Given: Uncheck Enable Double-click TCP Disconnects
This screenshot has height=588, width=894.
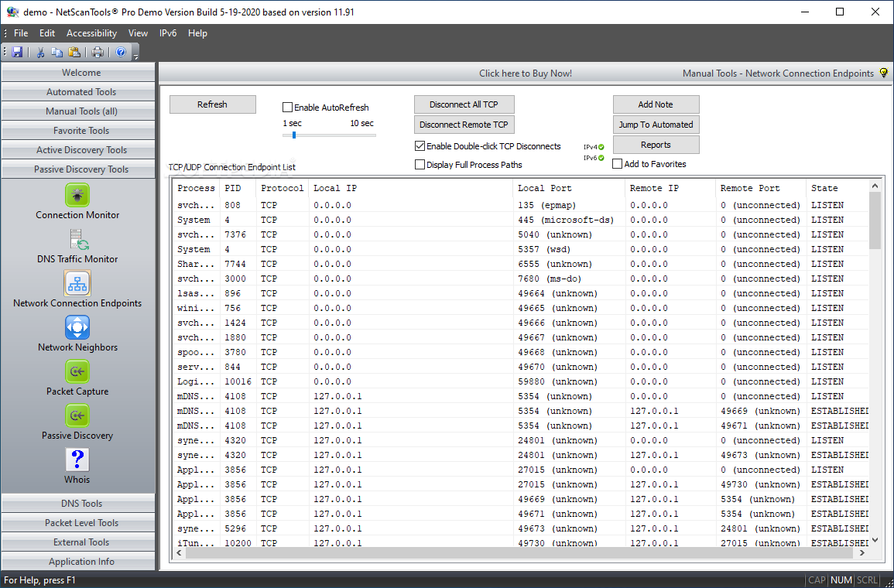Looking at the screenshot, I should pos(420,146).
